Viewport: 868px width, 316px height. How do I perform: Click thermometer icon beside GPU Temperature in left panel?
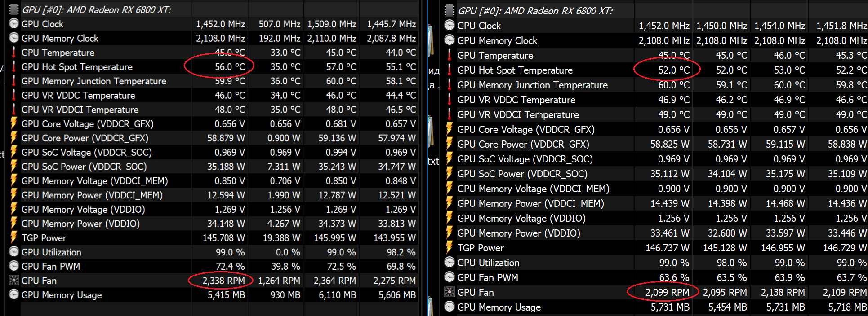coord(14,53)
